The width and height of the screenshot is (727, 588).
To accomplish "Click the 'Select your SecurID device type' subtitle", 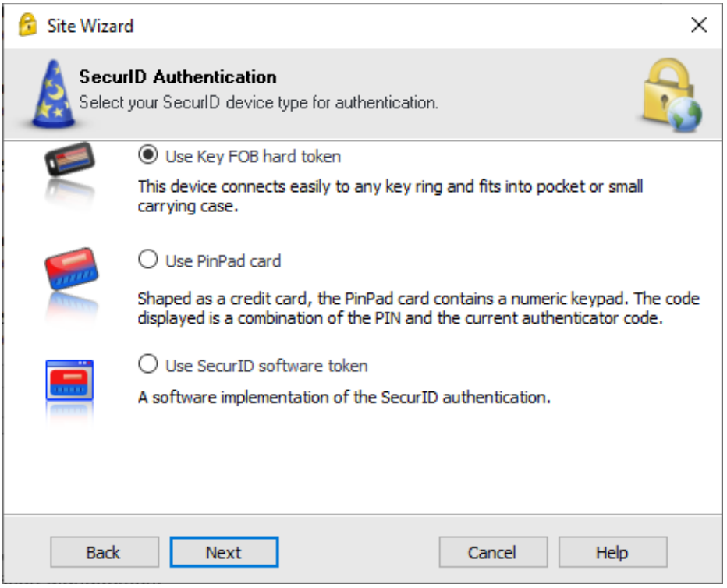I will 258,102.
